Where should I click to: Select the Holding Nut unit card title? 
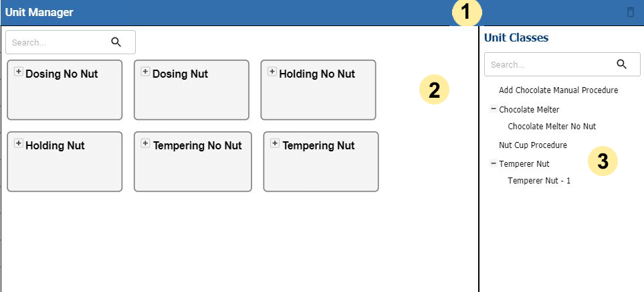click(55, 145)
